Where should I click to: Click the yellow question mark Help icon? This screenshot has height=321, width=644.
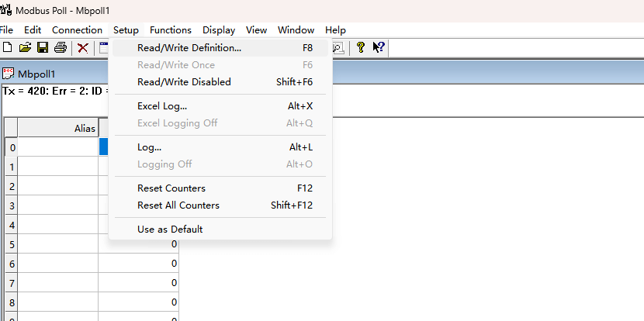(361, 48)
